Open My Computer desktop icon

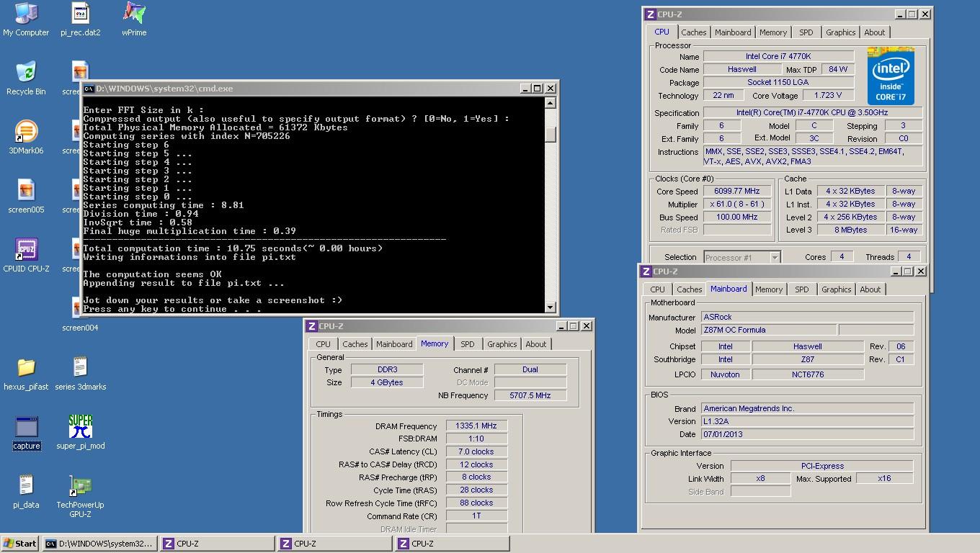26,19
